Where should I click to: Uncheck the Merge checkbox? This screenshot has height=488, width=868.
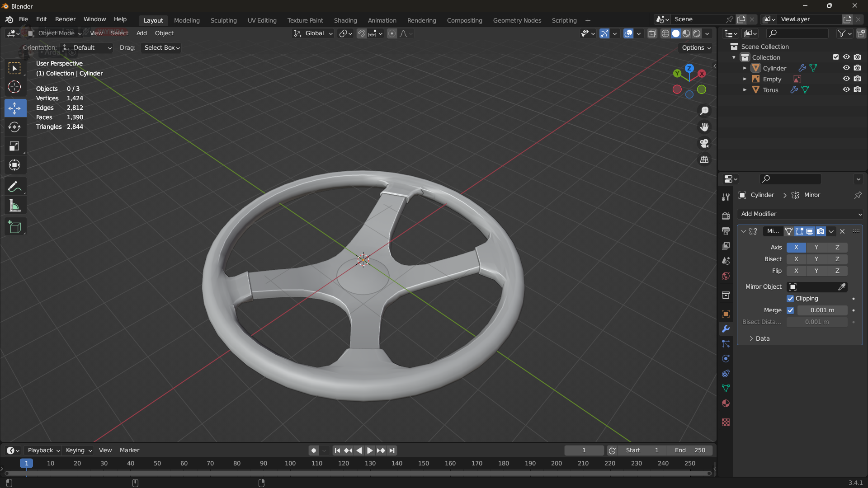coord(790,310)
